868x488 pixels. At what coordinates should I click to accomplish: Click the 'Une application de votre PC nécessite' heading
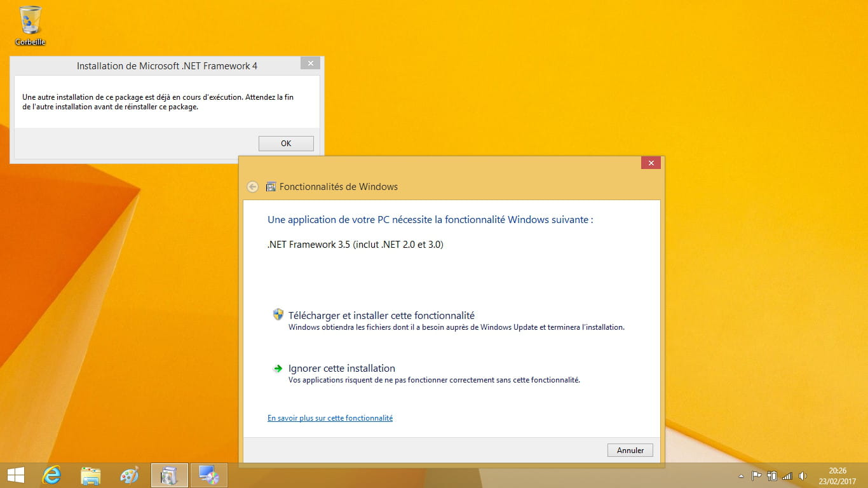click(430, 219)
